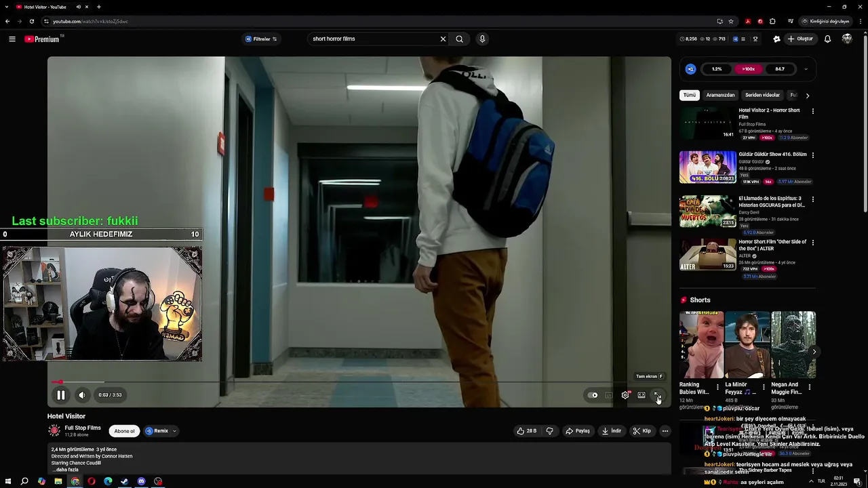Click the Full Stop Films channel avatar

coord(54,430)
